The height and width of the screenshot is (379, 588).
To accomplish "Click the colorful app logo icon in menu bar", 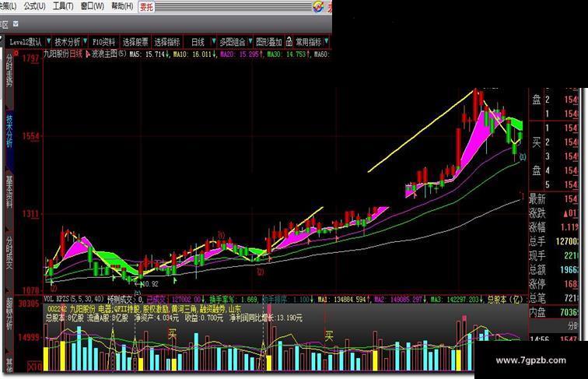I will (x=318, y=6).
